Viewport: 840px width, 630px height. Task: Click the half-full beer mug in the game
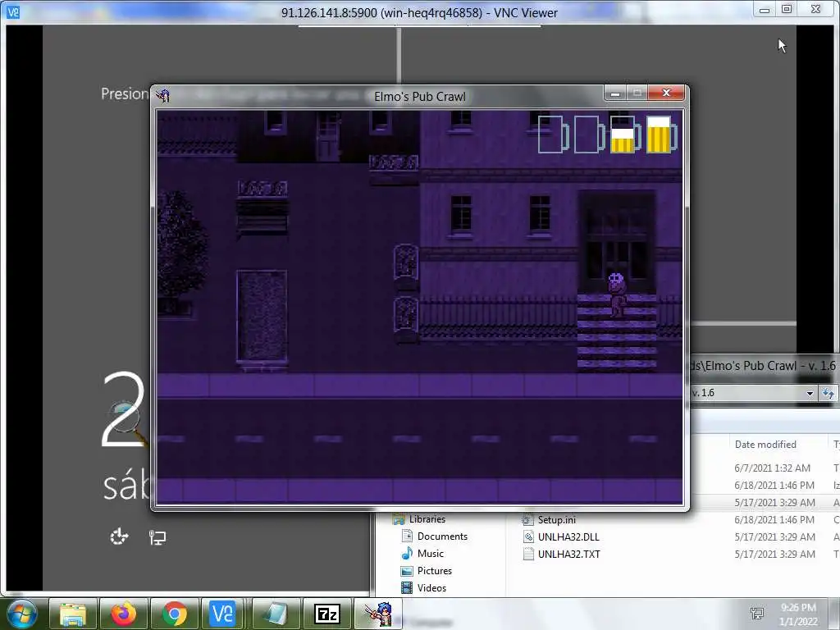tap(625, 135)
